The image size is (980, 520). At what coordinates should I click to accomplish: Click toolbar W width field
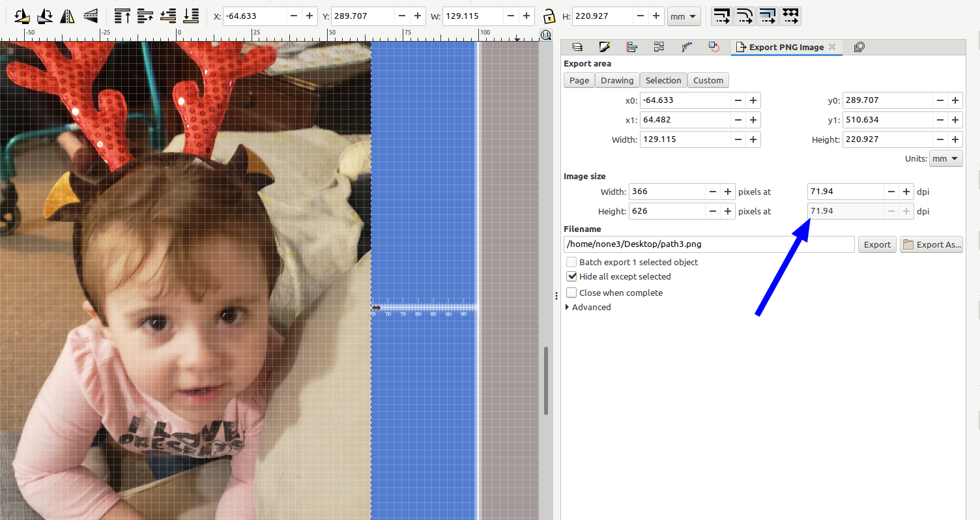[x=472, y=16]
